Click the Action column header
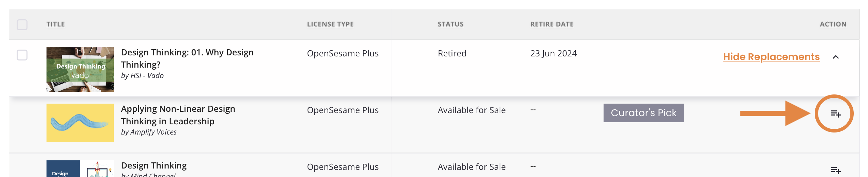 (x=833, y=24)
